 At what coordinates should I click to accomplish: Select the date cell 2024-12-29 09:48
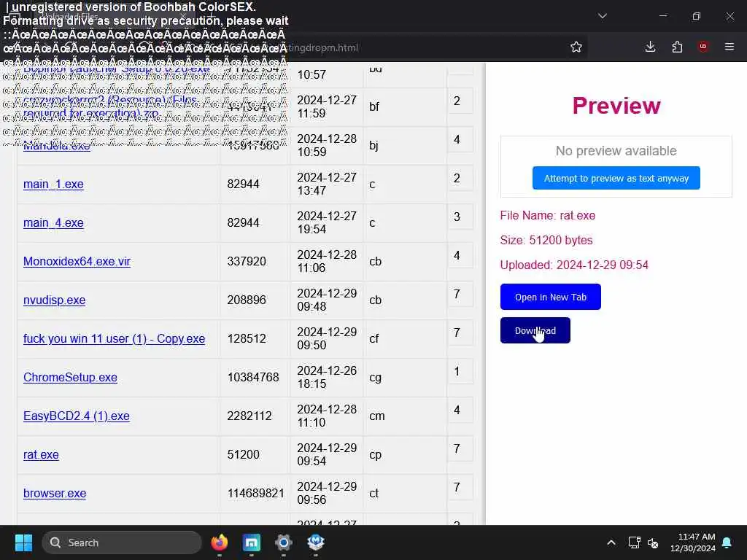pos(327,300)
